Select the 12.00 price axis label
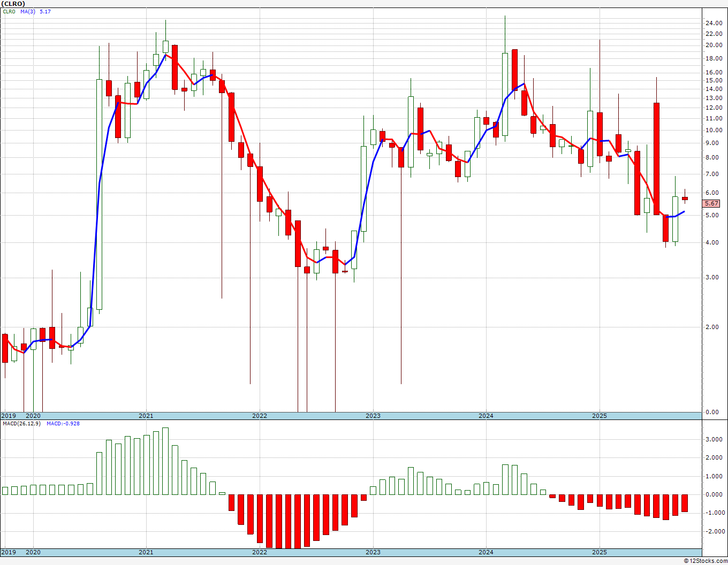728x565 pixels. 714,108
